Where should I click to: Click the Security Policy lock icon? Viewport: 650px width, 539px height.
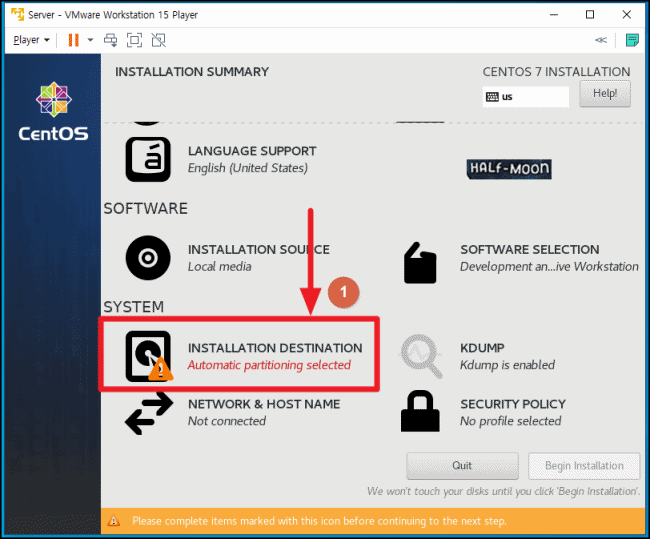click(x=420, y=411)
